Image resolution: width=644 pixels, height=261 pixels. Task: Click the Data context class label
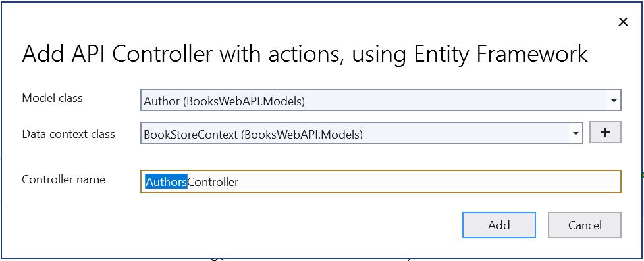(x=68, y=134)
